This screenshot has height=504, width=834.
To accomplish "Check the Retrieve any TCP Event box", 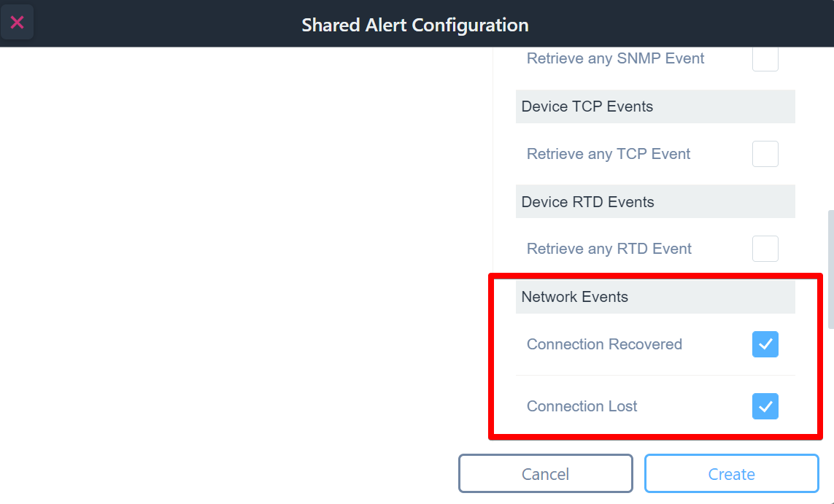I will [765, 154].
